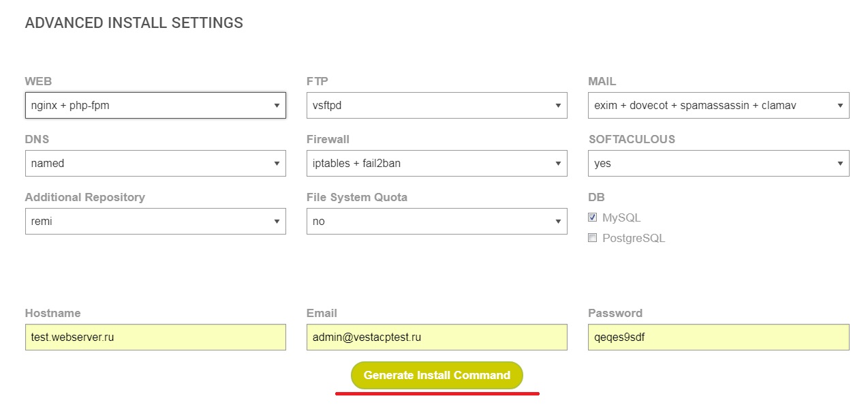Click the Hostname input field

tap(155, 337)
